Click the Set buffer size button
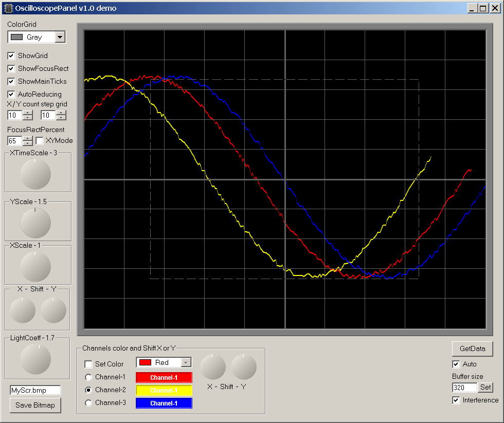 (485, 388)
